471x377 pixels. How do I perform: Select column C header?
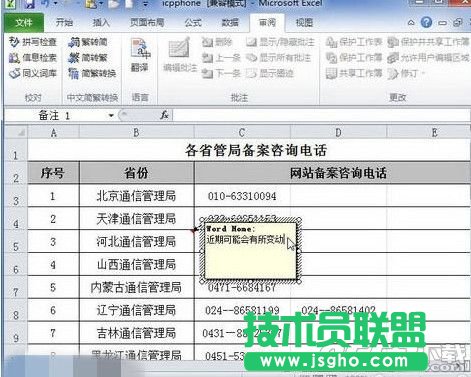pyautogui.click(x=242, y=133)
